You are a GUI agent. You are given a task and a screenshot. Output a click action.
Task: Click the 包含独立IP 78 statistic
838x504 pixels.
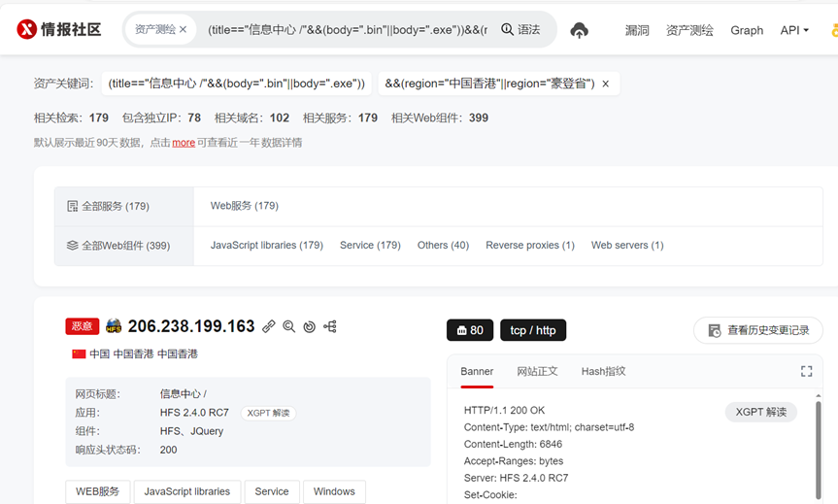coord(161,118)
